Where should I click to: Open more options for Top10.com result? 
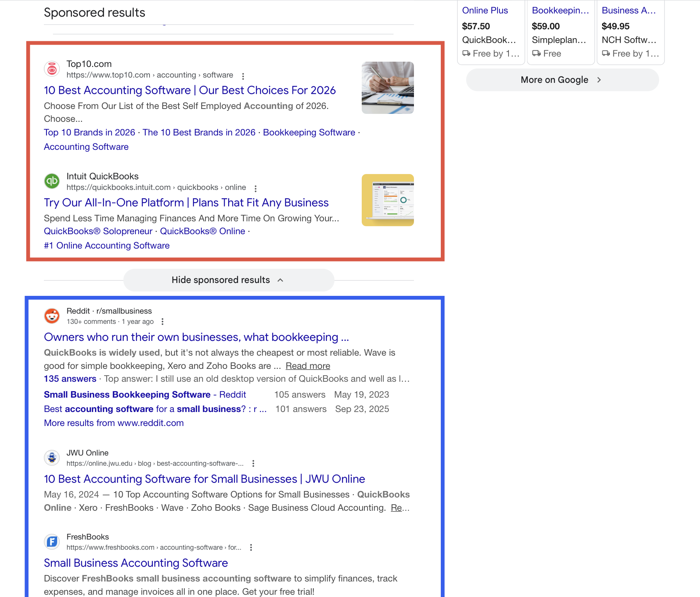243,76
